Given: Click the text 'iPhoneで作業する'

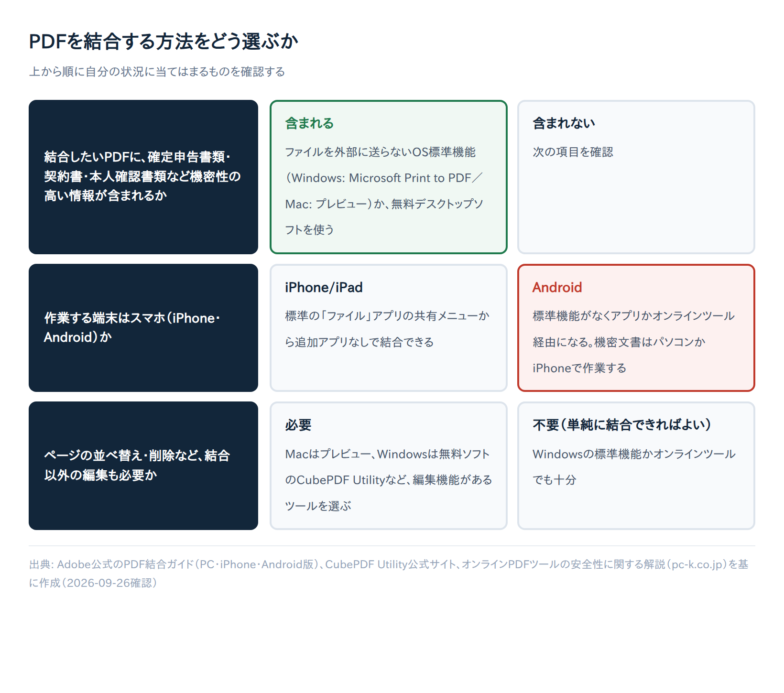Looking at the screenshot, I should (579, 368).
